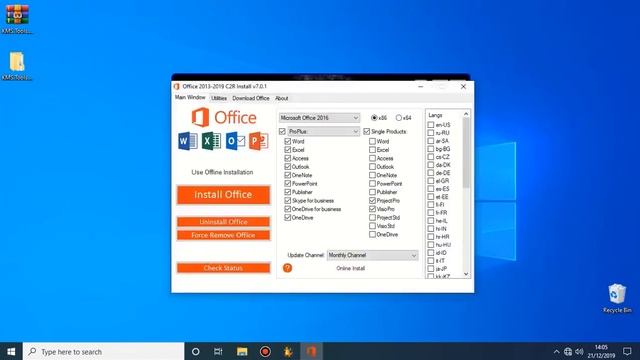Open the Recycle Bin desktop icon
The height and width of the screenshot is (360, 640).
pyautogui.click(x=617, y=298)
